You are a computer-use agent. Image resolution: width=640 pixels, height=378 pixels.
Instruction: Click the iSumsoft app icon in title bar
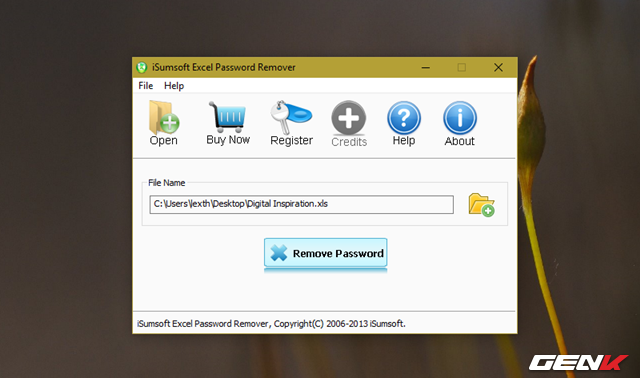142,67
